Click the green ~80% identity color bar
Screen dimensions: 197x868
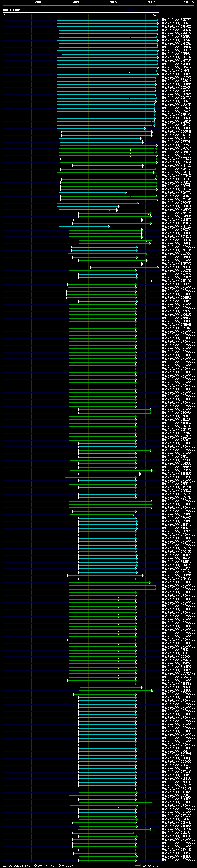pos(136,6)
